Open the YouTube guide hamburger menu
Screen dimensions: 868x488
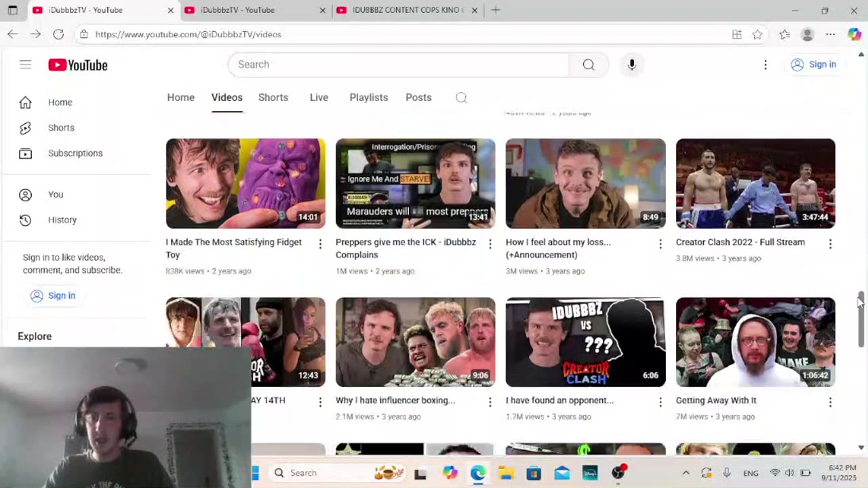25,64
